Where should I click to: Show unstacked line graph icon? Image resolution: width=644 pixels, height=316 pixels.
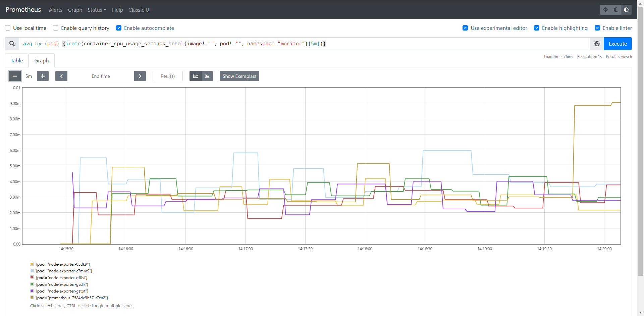point(195,76)
